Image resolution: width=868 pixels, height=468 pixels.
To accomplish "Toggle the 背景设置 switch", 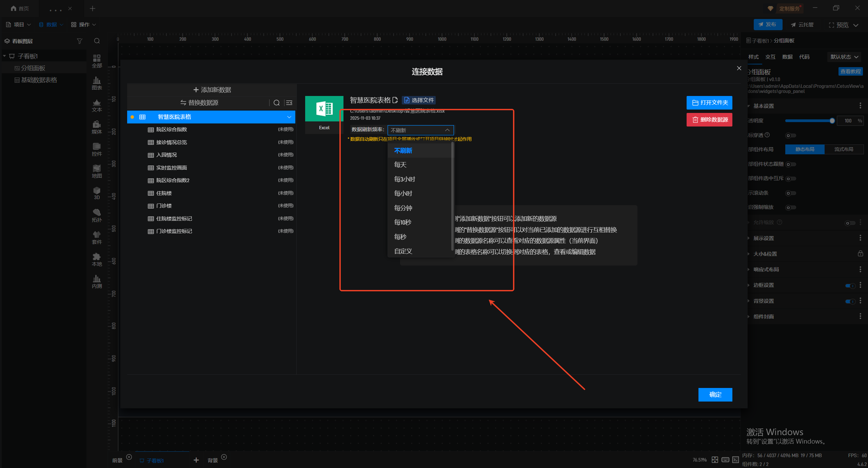I will [x=850, y=301].
